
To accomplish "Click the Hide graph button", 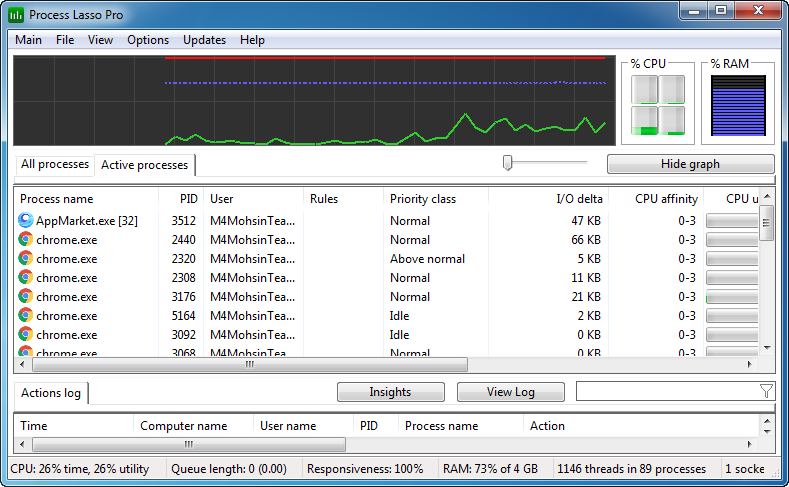I will (690, 164).
